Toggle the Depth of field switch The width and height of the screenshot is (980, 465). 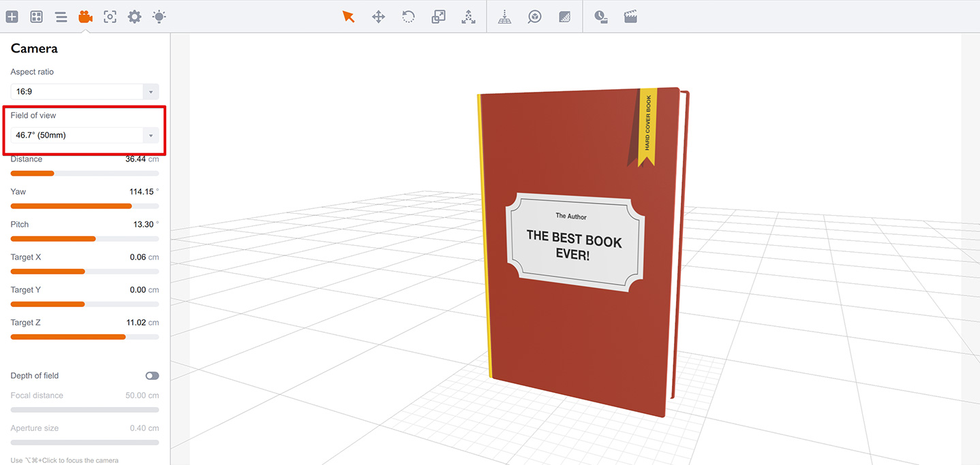click(x=152, y=376)
